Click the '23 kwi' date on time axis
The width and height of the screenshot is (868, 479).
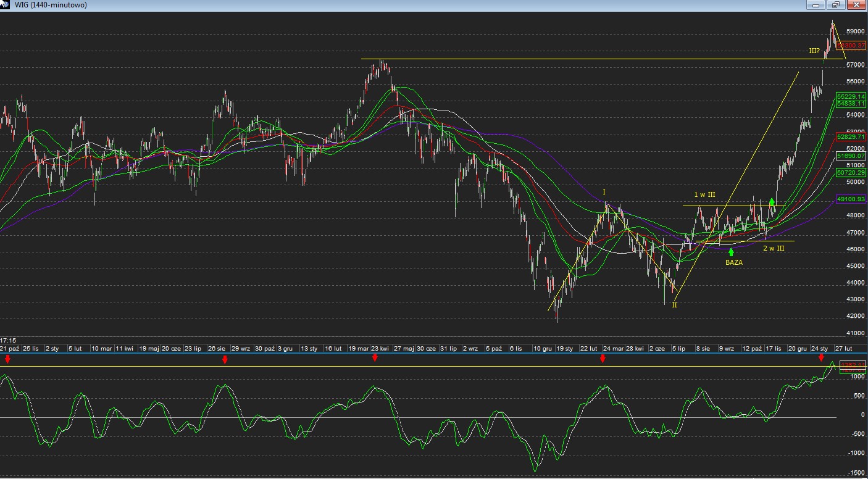coord(379,349)
